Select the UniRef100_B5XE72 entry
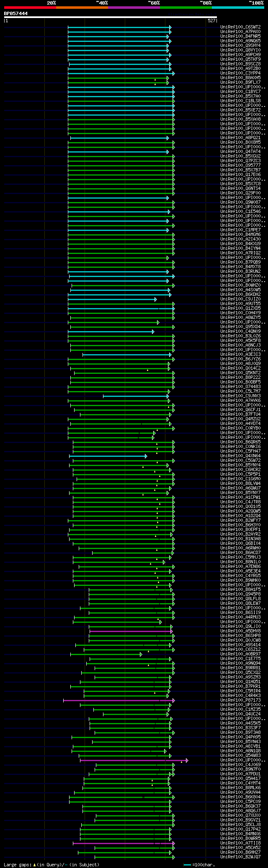This screenshot has height=868, width=268. coord(240,110)
